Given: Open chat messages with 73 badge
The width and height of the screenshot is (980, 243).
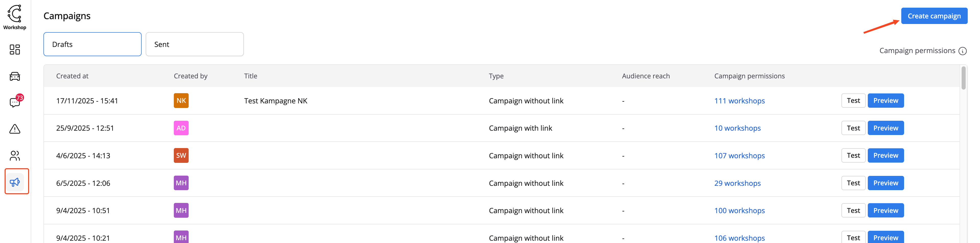Looking at the screenshot, I should coord(15,102).
